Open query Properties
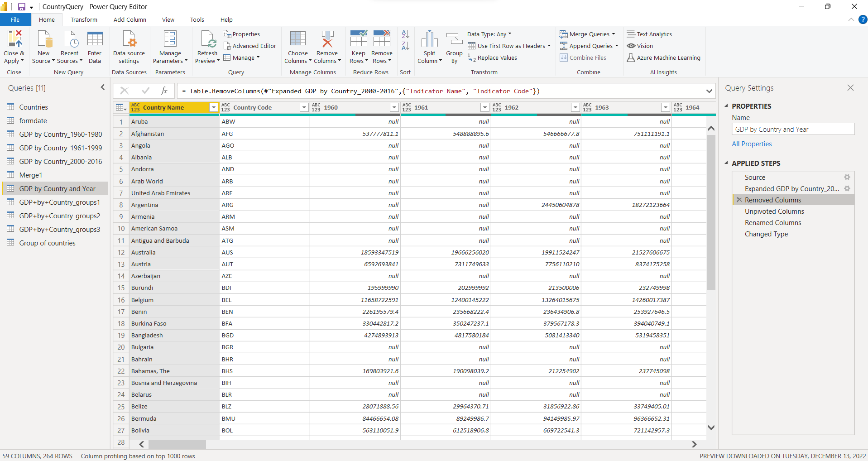This screenshot has width=868, height=461. coord(241,34)
